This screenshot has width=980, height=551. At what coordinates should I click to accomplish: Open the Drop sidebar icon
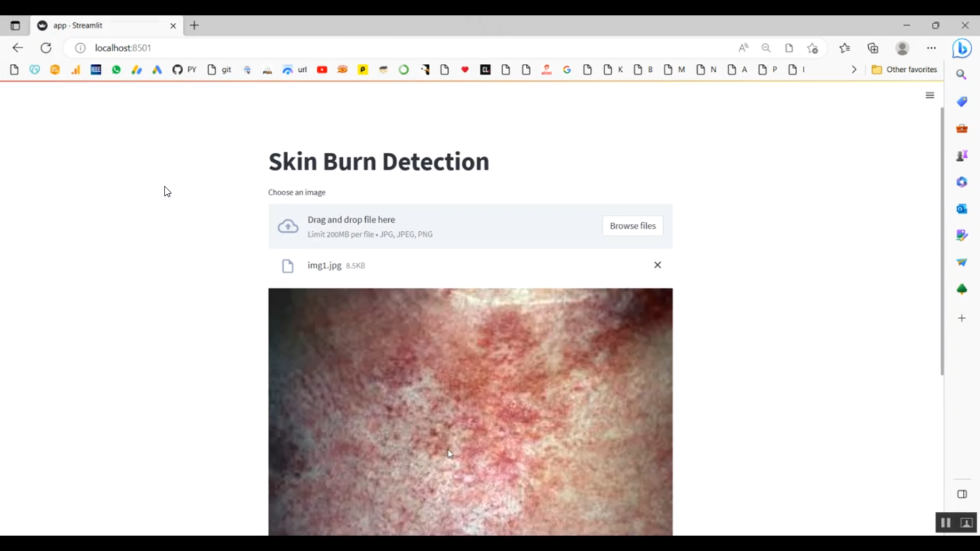[x=961, y=262]
